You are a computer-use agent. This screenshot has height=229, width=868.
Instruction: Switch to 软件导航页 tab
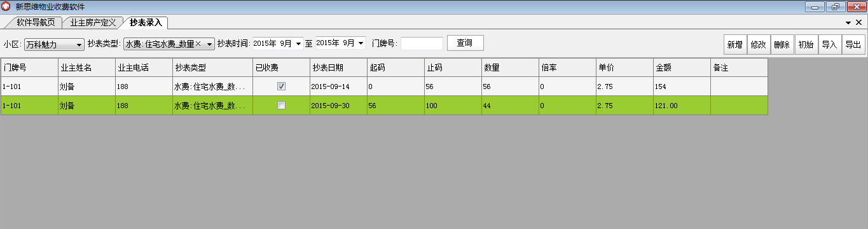pyautogui.click(x=35, y=22)
